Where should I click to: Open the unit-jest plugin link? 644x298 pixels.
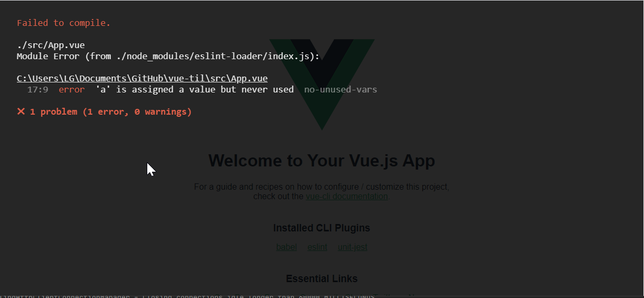(353, 247)
